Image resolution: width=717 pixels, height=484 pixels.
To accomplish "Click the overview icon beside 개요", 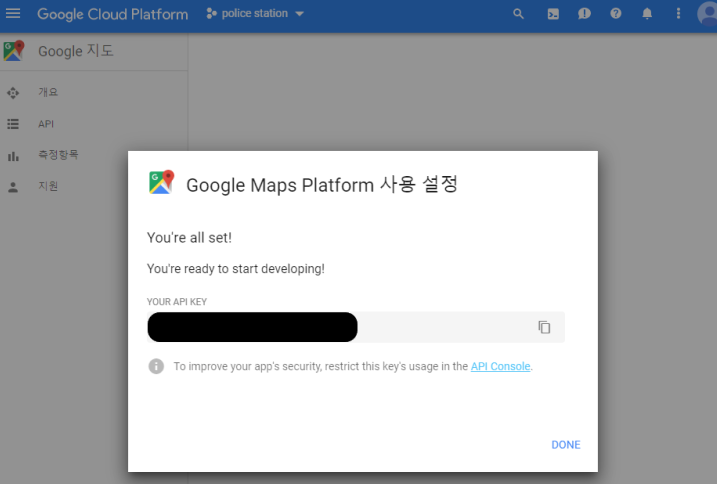I will point(13,93).
